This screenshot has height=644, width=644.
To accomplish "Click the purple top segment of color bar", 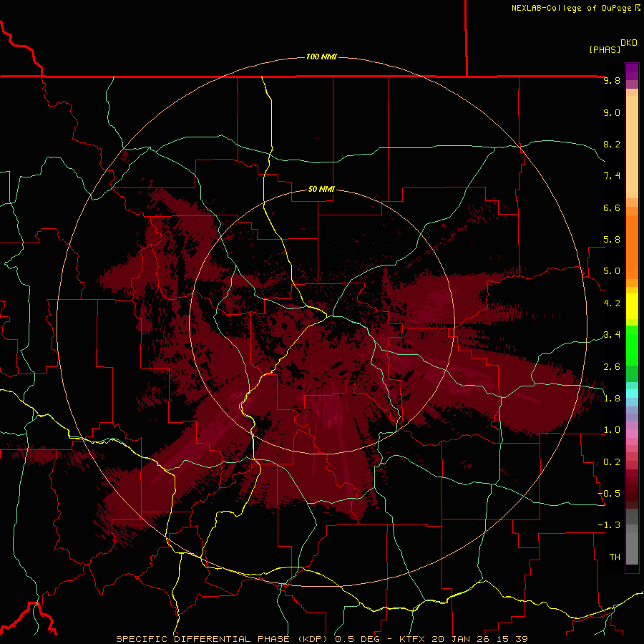I will click(x=632, y=72).
